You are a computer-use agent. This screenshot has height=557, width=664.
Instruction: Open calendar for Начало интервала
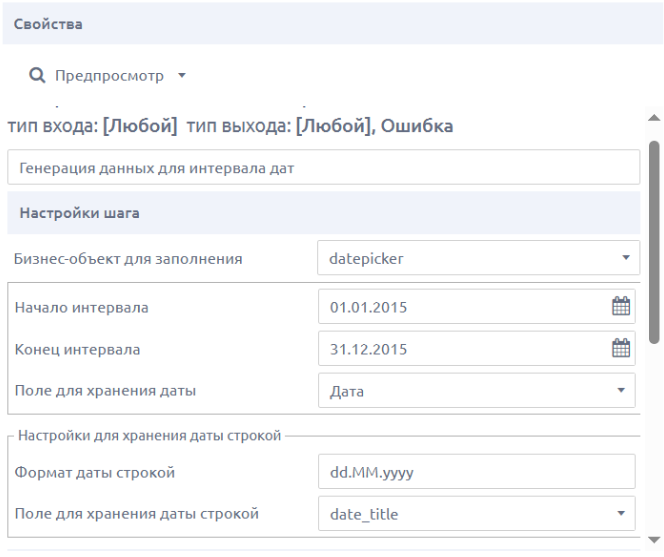[x=621, y=306]
